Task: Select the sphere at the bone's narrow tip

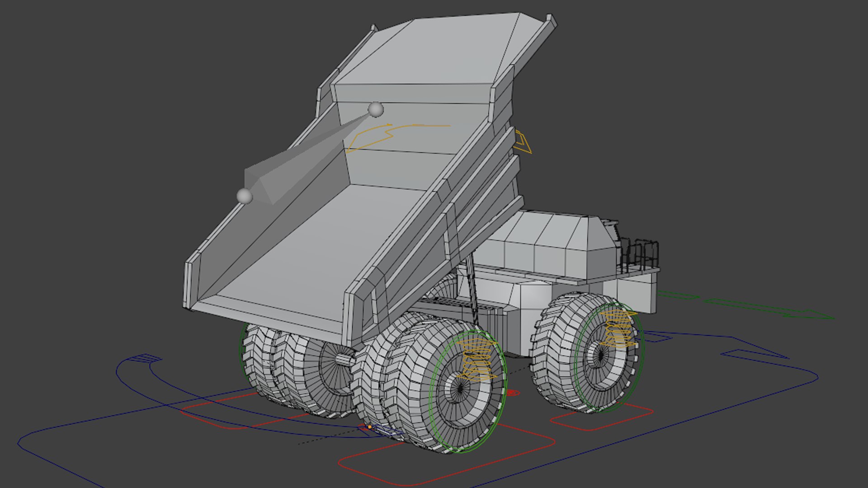Action: (x=376, y=109)
